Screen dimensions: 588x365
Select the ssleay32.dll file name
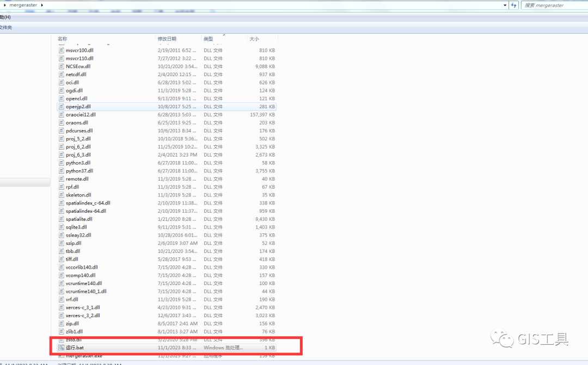click(78, 236)
